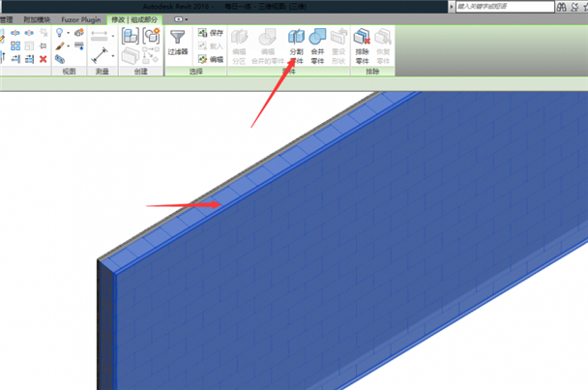Toggle the ribbon minimize button beside the tabs
The image size is (588, 390).
[179, 19]
